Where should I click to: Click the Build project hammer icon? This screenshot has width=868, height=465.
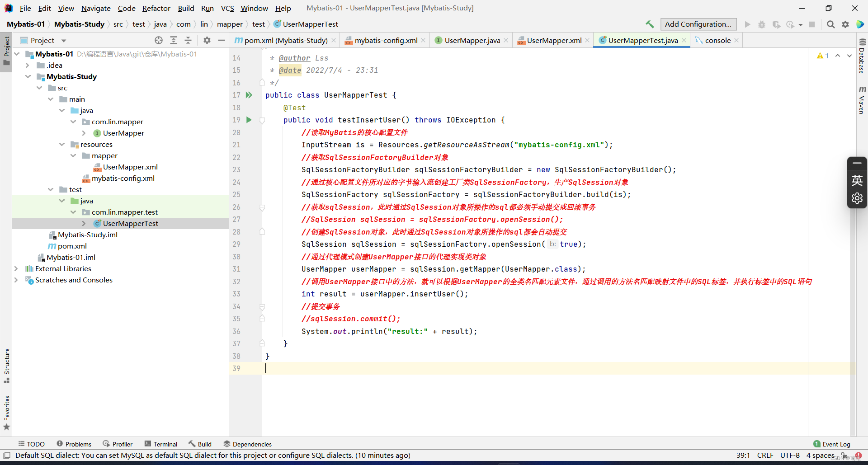coord(650,24)
